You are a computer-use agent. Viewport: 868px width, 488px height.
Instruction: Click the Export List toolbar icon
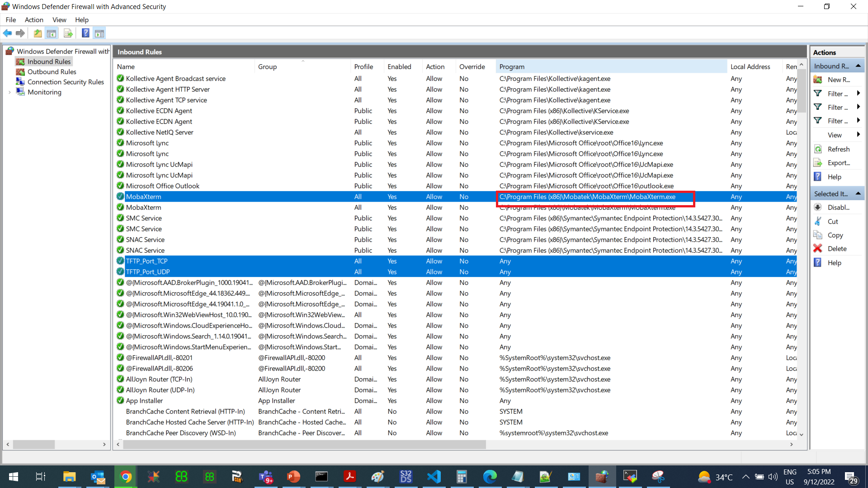click(x=68, y=33)
